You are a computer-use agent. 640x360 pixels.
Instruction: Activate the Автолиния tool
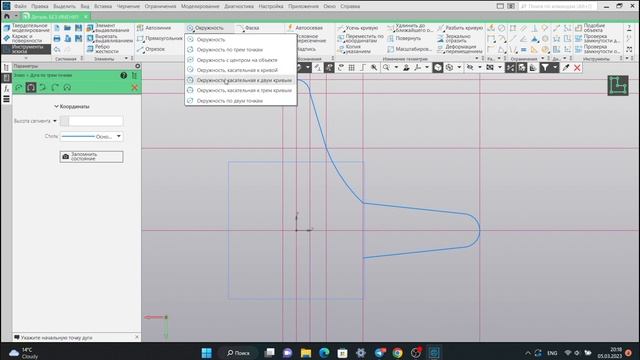click(x=154, y=28)
